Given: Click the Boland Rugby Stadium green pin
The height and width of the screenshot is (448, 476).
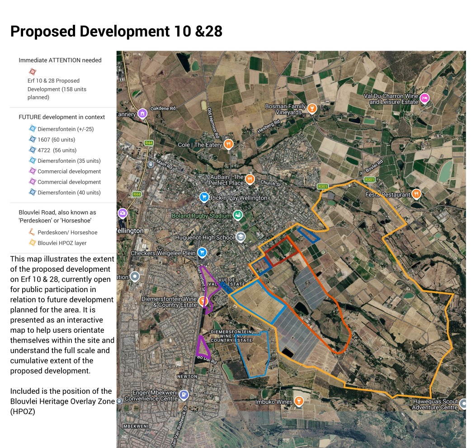Looking at the screenshot, I should pos(238,215).
